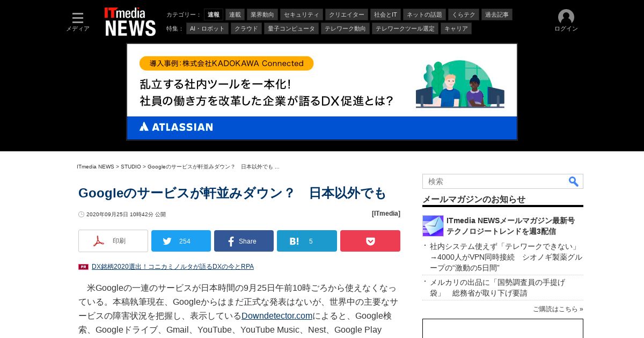Viewport: 644px width, 338px height.
Task: Click ご購読はこちら » link
Action: click(558, 309)
